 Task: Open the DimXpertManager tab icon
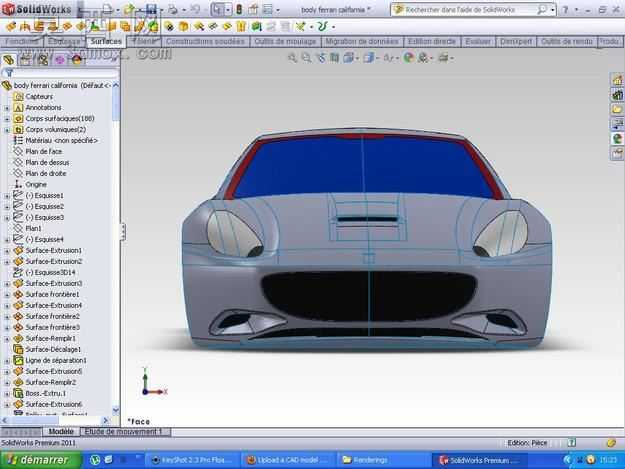click(x=60, y=60)
